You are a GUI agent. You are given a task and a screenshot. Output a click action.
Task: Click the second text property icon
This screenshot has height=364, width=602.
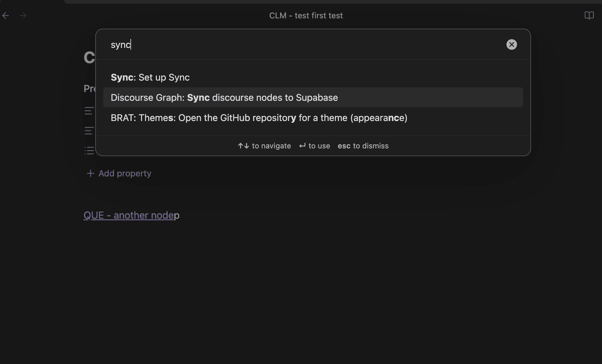(89, 131)
